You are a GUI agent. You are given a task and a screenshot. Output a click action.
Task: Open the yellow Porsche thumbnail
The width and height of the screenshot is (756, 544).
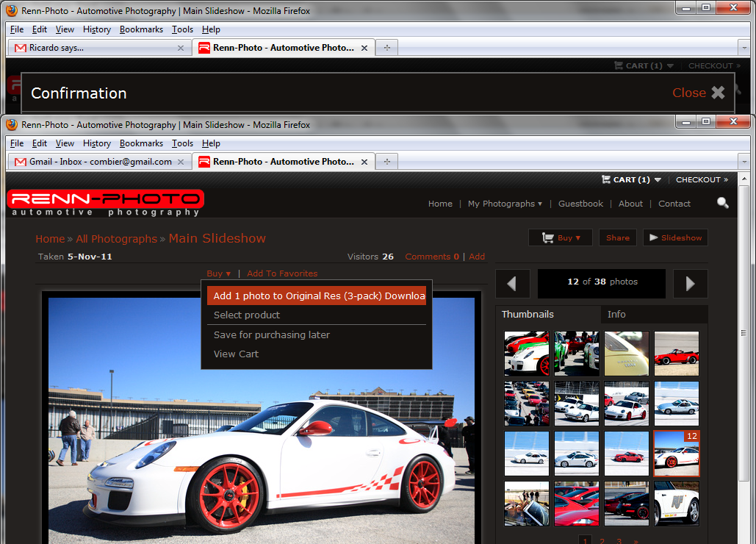626,354
